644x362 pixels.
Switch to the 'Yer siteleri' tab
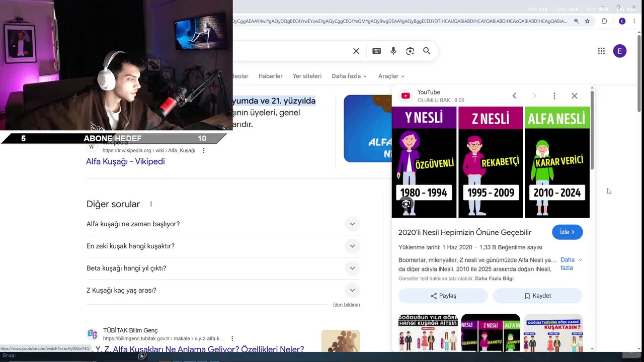[307, 76]
